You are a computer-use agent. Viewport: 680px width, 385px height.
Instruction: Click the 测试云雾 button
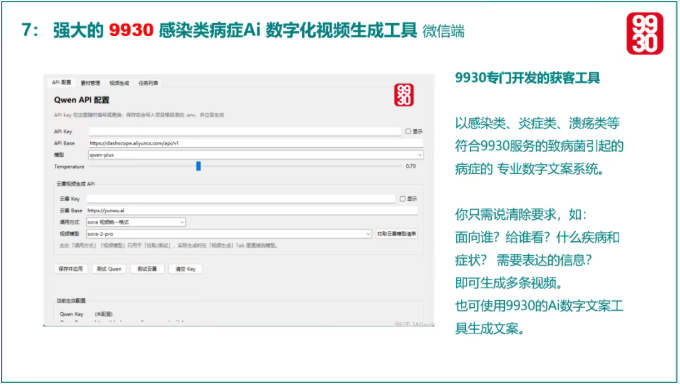[x=147, y=269]
